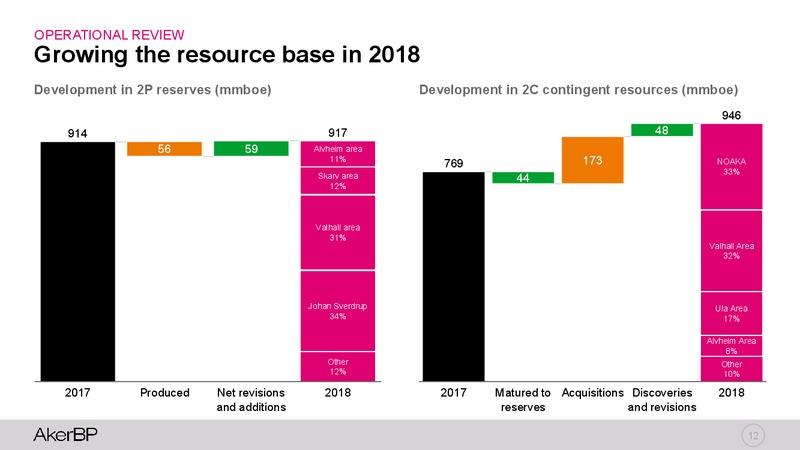Click the 'Valhall Area 32%' segment

pos(731,251)
